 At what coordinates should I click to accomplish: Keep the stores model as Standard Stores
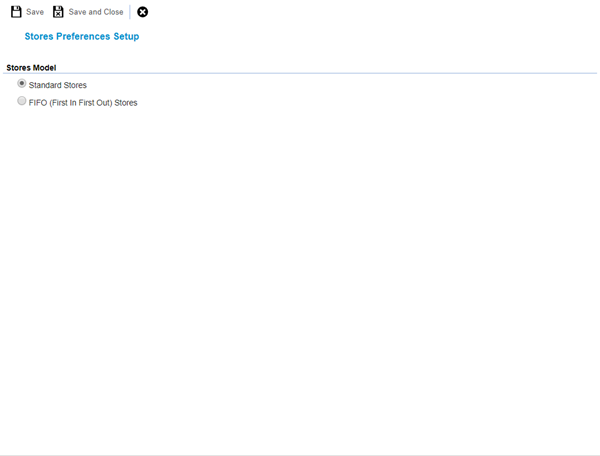(x=22, y=84)
